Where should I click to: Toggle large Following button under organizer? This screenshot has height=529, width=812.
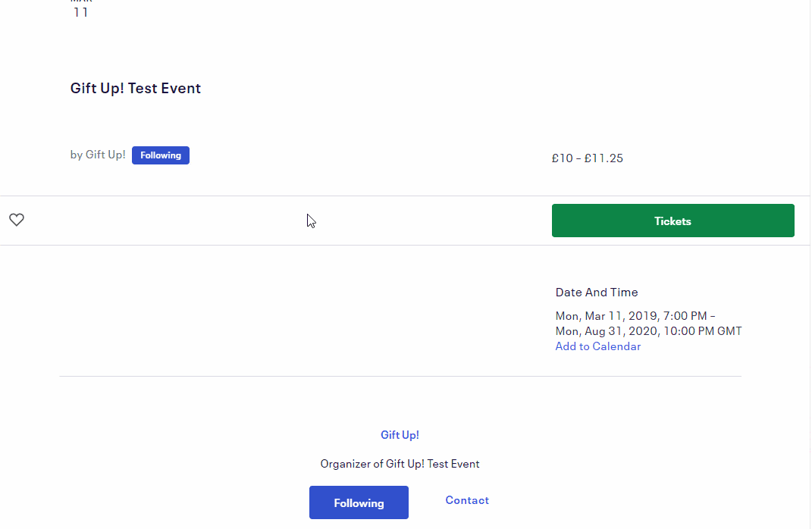click(359, 502)
